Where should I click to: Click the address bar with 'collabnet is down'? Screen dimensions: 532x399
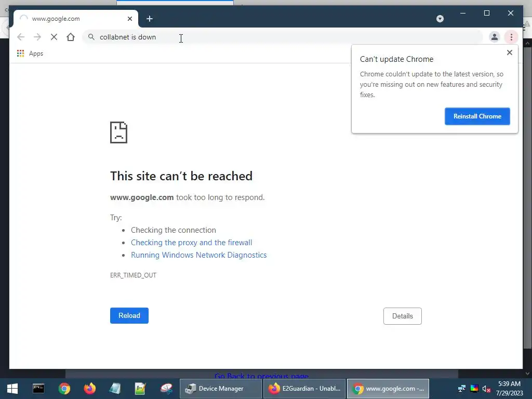[283, 37]
